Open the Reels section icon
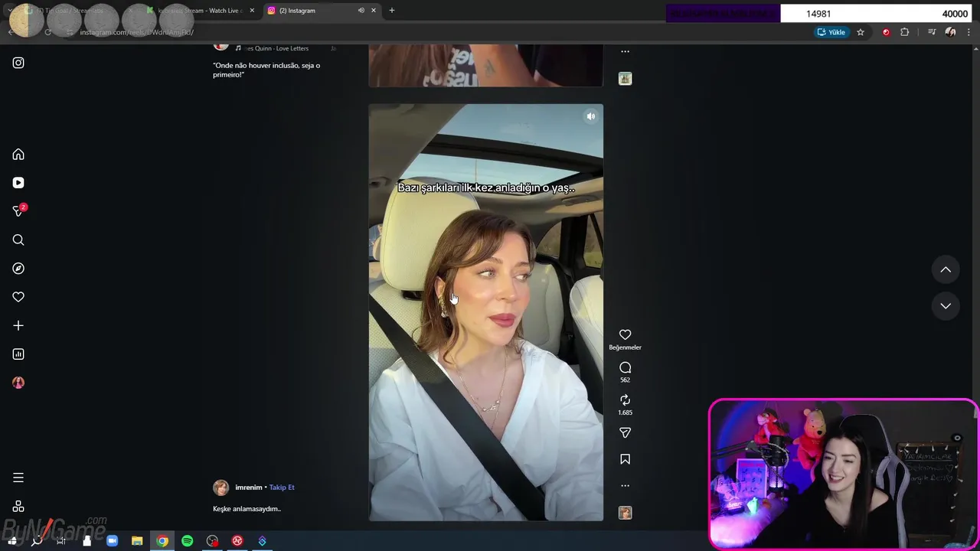This screenshot has height=551, width=980. pos(18,183)
